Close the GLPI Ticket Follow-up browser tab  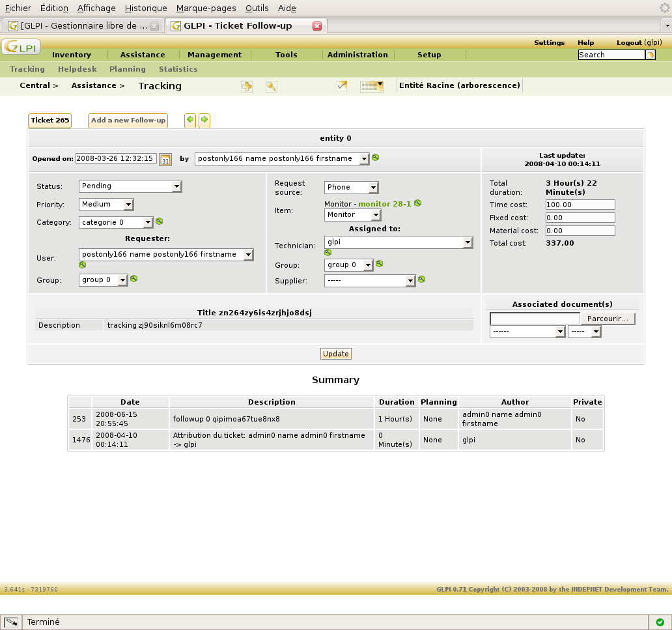(x=317, y=26)
